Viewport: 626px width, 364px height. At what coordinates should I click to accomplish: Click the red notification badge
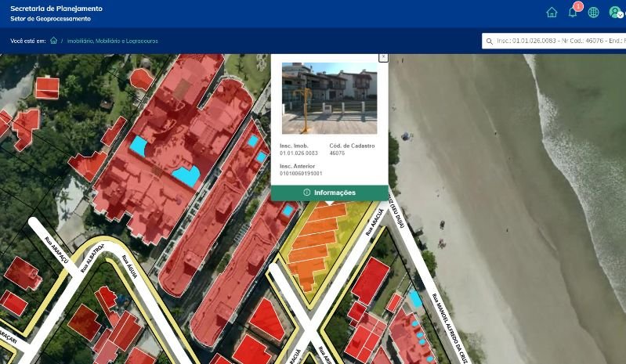(578, 6)
